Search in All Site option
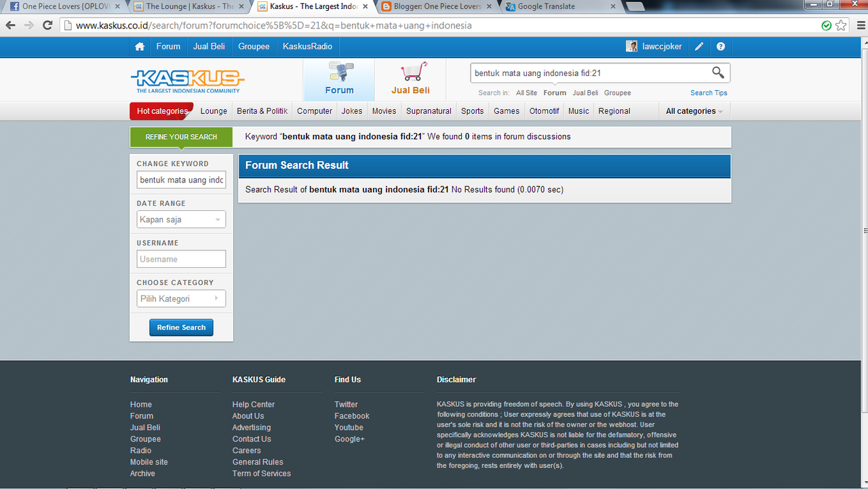 coord(526,93)
